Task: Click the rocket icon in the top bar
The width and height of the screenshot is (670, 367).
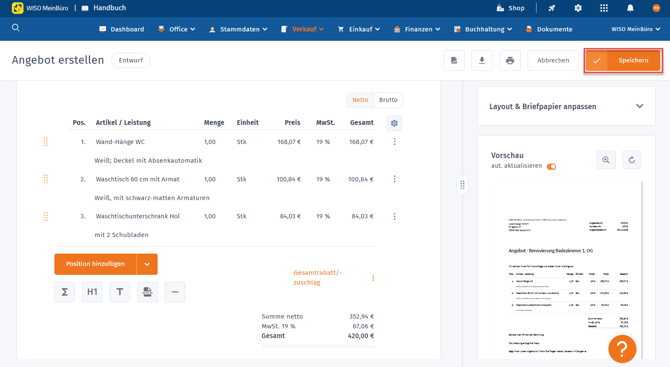Action: [552, 8]
